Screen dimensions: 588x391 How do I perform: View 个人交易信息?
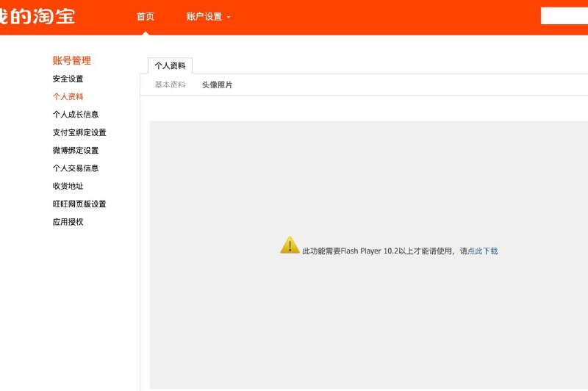pos(76,168)
